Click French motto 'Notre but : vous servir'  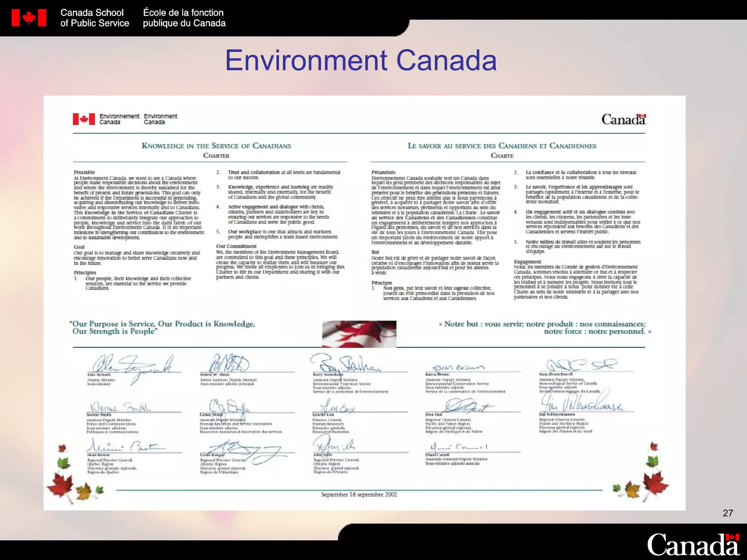545,327
